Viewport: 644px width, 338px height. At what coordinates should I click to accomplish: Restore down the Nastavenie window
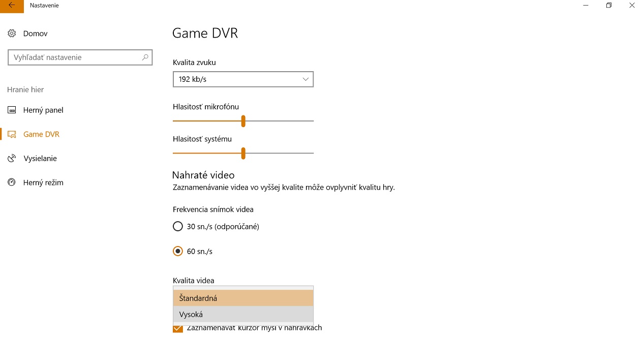608,6
